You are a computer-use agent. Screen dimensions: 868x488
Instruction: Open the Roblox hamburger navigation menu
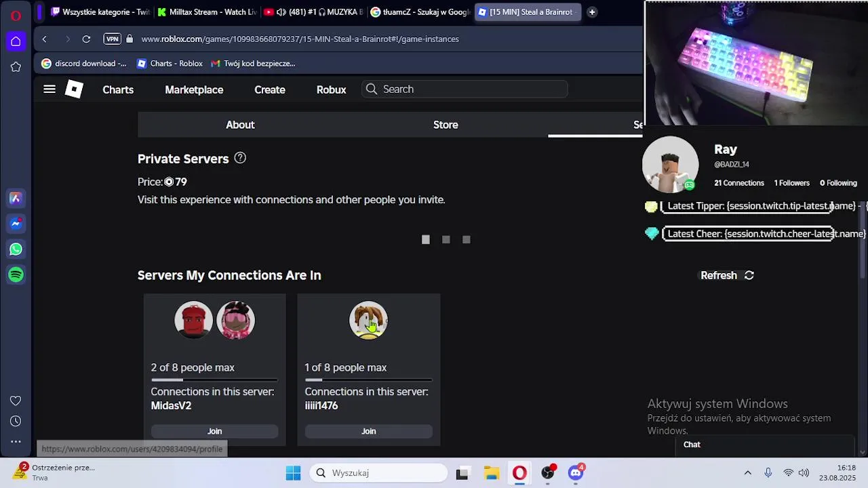point(50,89)
